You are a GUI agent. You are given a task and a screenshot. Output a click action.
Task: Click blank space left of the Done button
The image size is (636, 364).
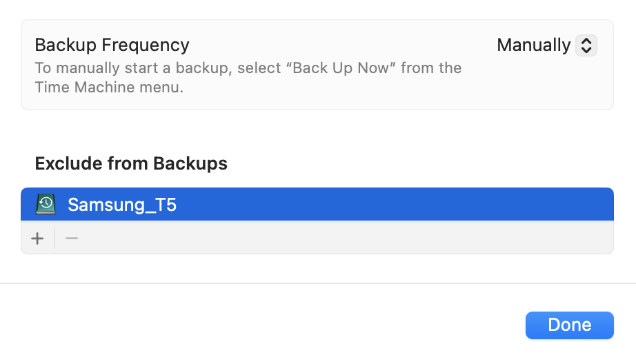[x=259, y=325]
